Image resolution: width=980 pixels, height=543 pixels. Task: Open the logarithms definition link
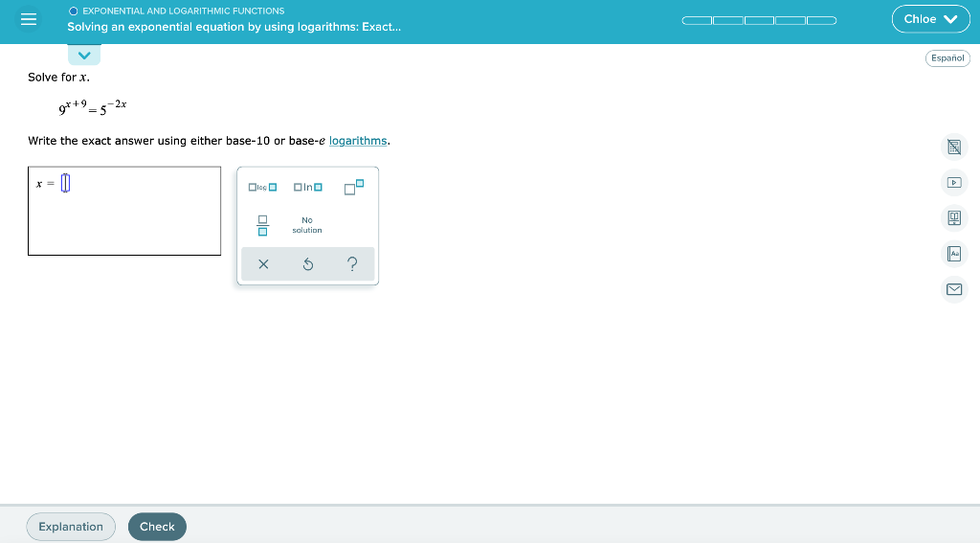tap(358, 141)
